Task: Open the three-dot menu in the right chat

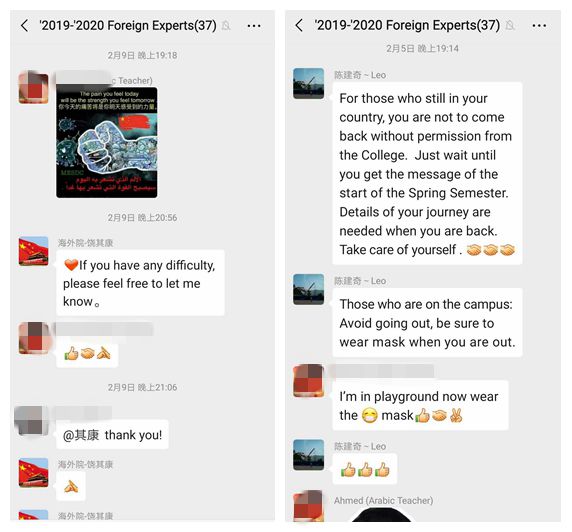Action: click(539, 26)
